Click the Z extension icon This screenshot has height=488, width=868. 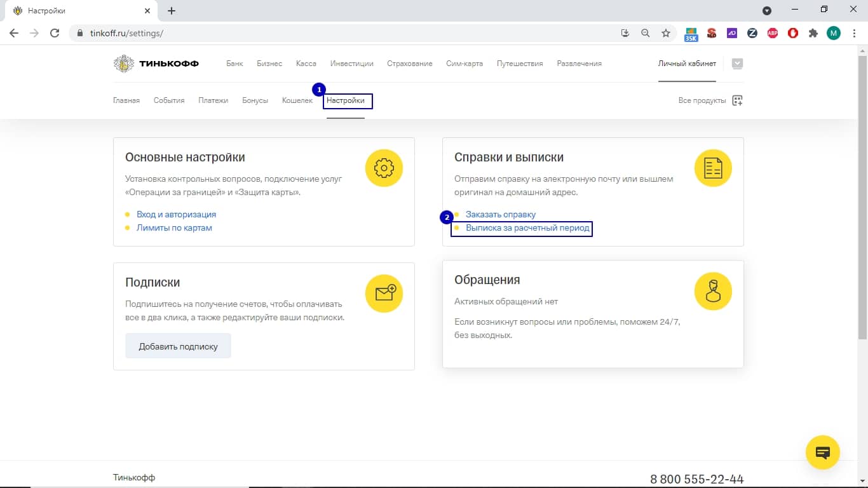752,33
